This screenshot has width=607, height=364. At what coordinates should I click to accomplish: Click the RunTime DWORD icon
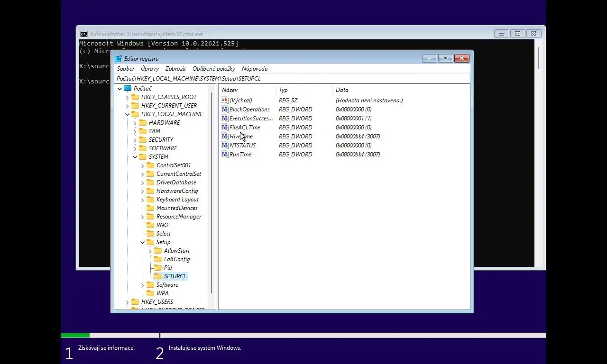[x=225, y=154]
